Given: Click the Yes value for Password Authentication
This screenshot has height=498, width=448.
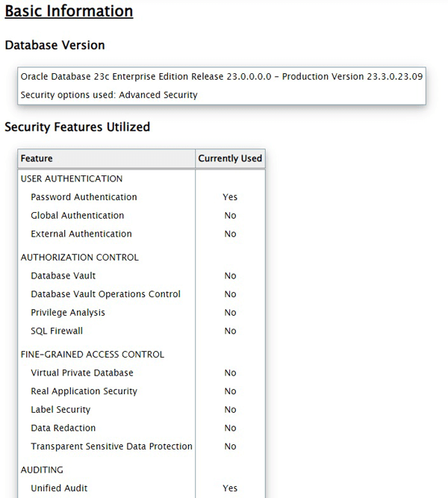Looking at the screenshot, I should tap(230, 197).
